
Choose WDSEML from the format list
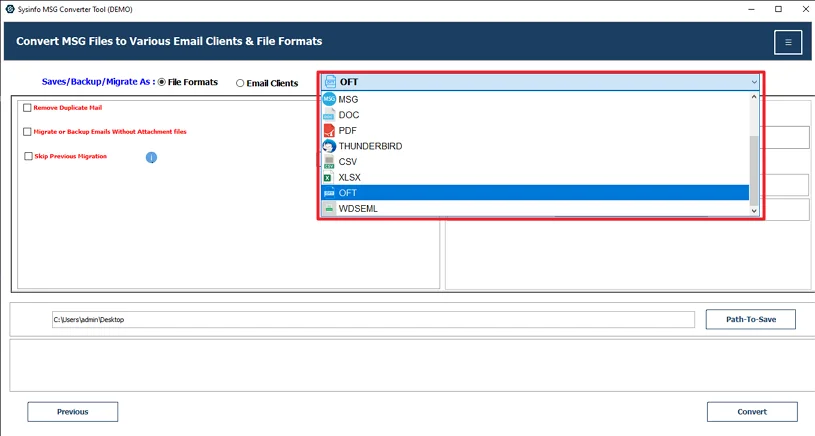point(535,208)
